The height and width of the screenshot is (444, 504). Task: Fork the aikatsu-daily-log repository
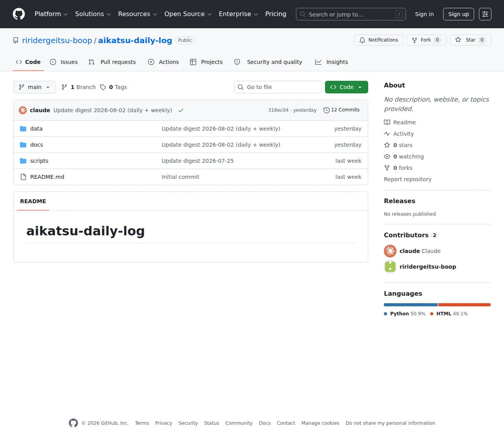tap(426, 40)
